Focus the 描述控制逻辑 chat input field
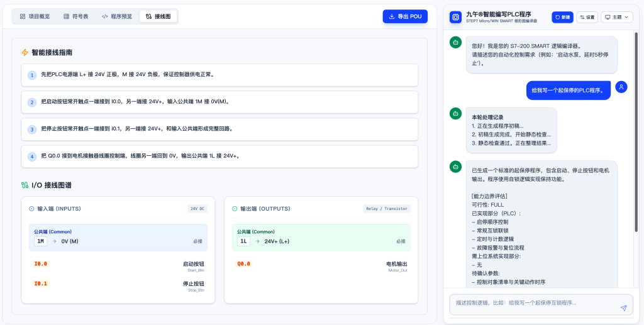Image resolution: width=644 pixels, height=325 pixels. pos(542,306)
